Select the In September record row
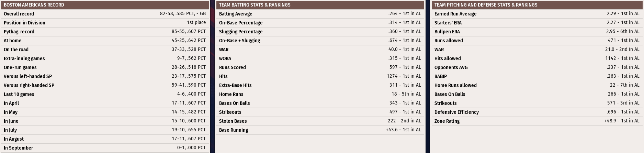This screenshot has width=644, height=153. (x=104, y=148)
